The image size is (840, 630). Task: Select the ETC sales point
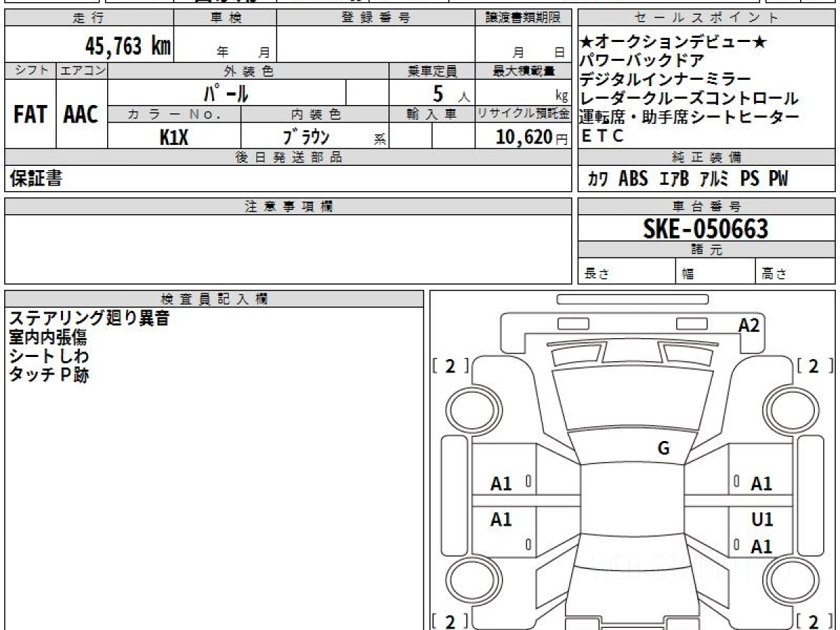tap(603, 136)
